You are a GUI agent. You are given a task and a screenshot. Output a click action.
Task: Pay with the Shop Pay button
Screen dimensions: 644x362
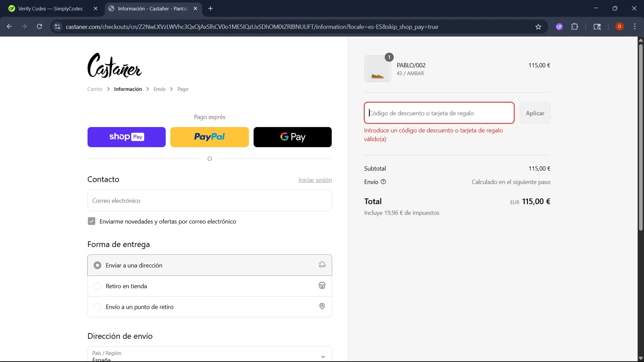127,137
